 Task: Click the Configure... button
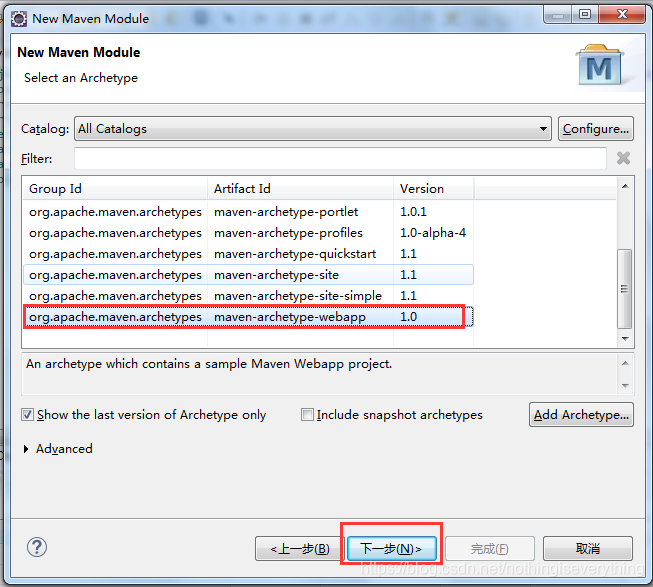pos(596,129)
